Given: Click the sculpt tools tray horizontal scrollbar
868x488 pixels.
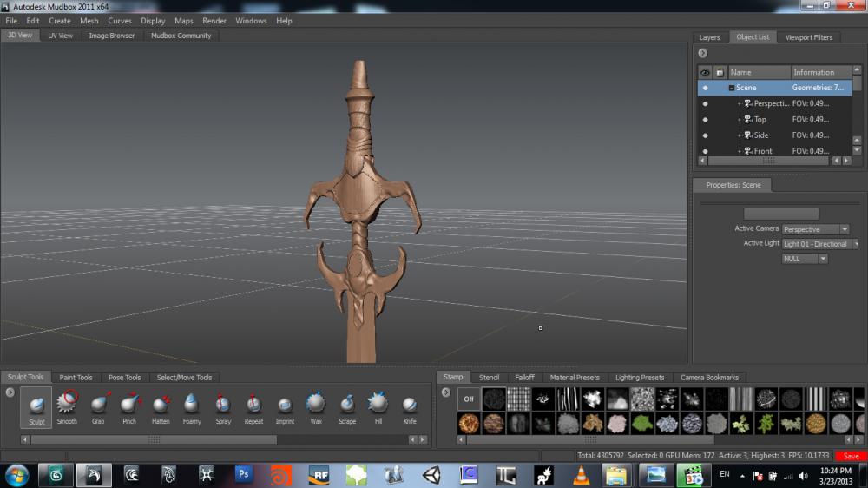Looking at the screenshot, I should click(x=154, y=439).
